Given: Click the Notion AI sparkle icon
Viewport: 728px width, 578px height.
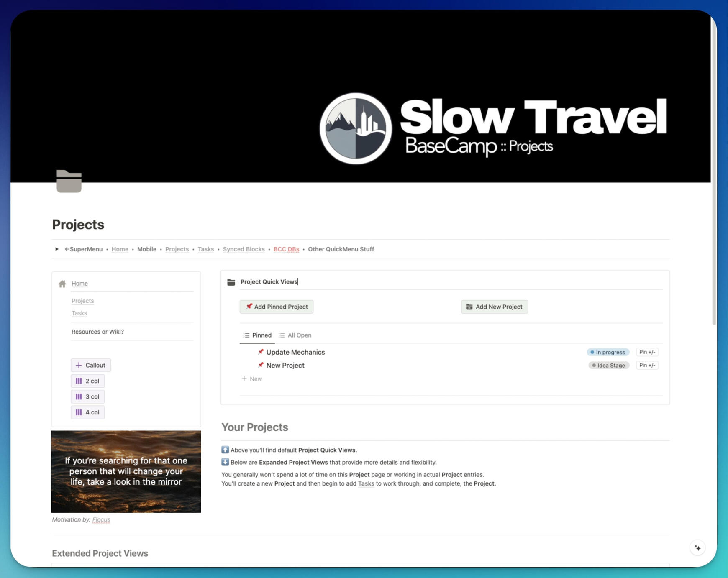Looking at the screenshot, I should pos(697,548).
